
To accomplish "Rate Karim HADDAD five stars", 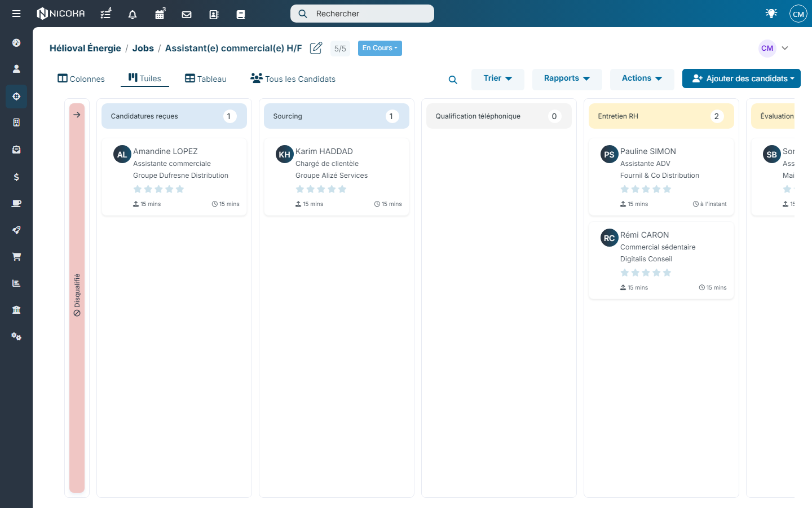I will [342, 189].
